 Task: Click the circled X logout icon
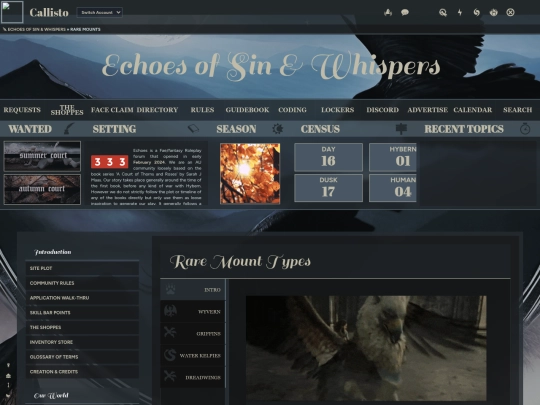(510, 13)
